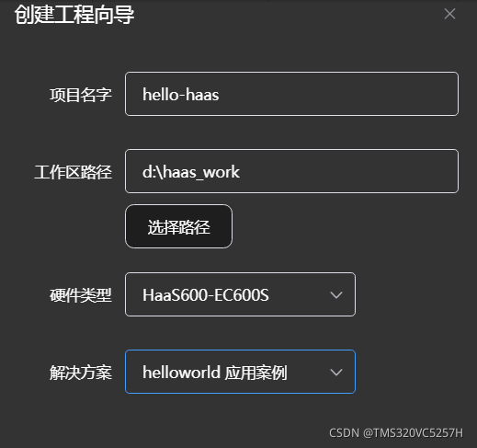
Task: Select the helloworld 应用案例 value text
Action: [215, 373]
